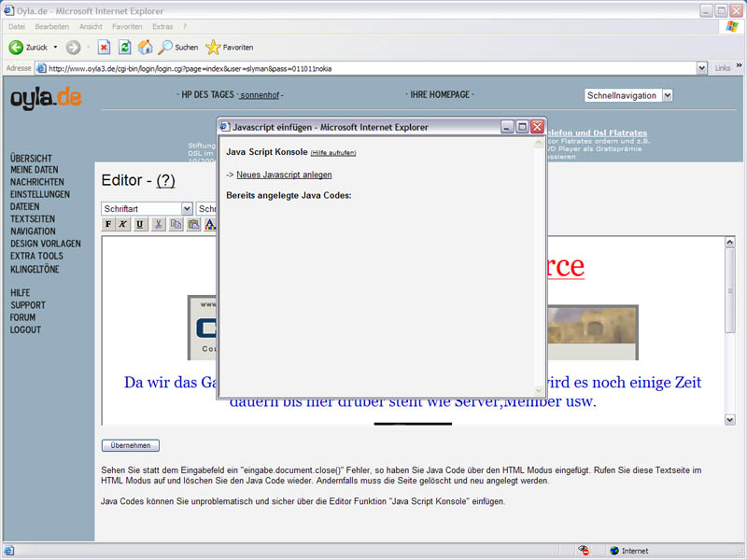
Task: Click Hilfe aufrufen link in popup
Action: click(333, 153)
